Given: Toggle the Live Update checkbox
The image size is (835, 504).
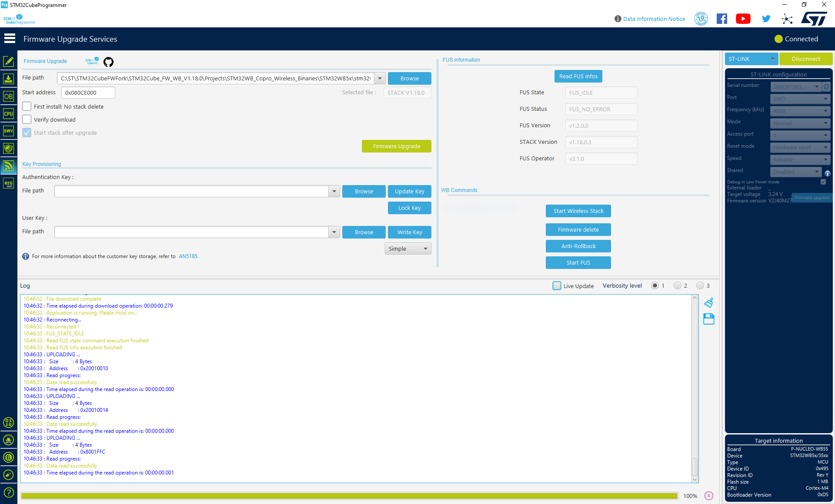Looking at the screenshot, I should point(557,285).
